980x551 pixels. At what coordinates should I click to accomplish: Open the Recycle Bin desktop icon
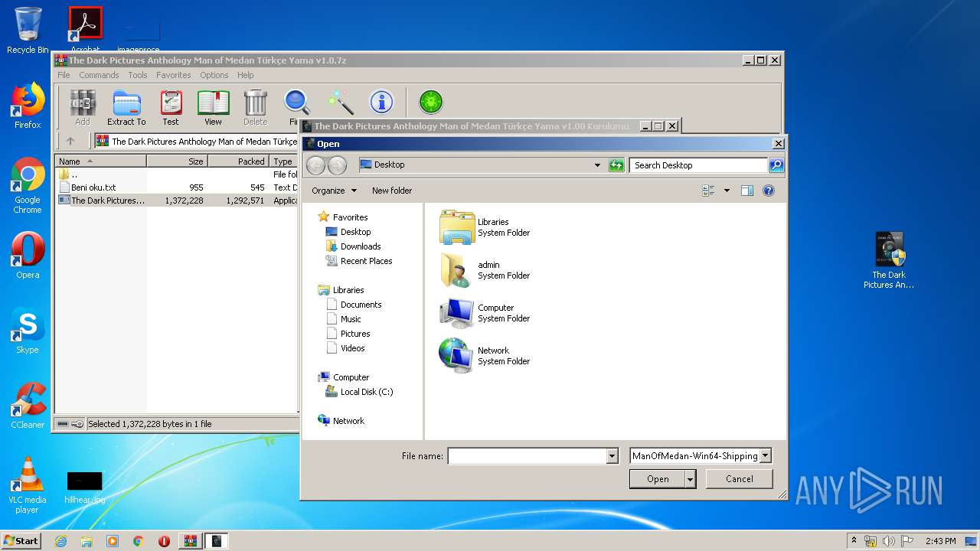(x=28, y=31)
